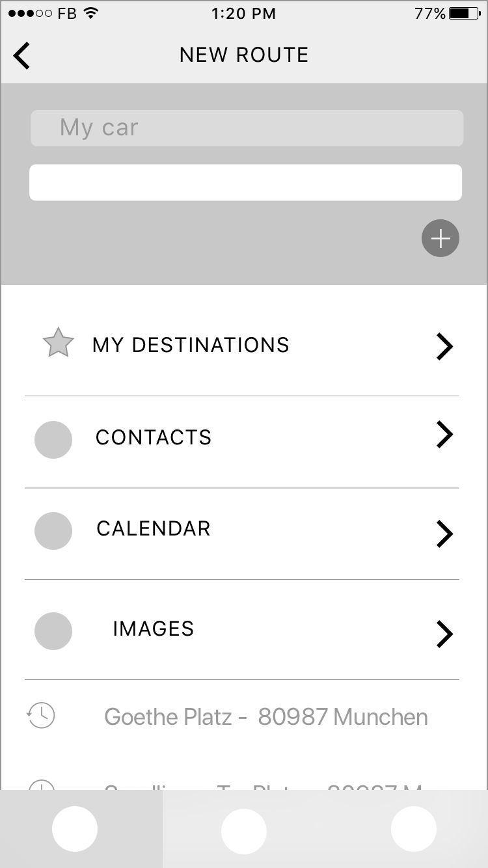Select recent destination Goethe Platz 80987 Munchen

(265, 717)
